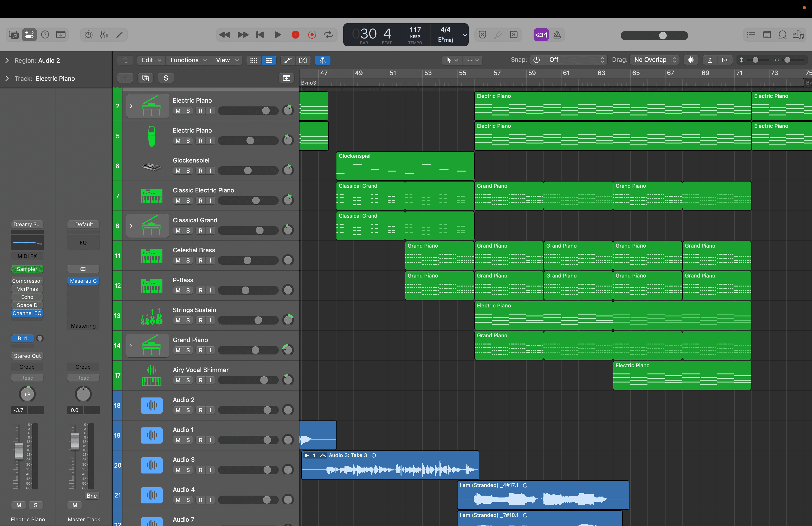Image resolution: width=812 pixels, height=526 pixels.
Task: Open the Mixer from the toolbar
Action: point(104,35)
